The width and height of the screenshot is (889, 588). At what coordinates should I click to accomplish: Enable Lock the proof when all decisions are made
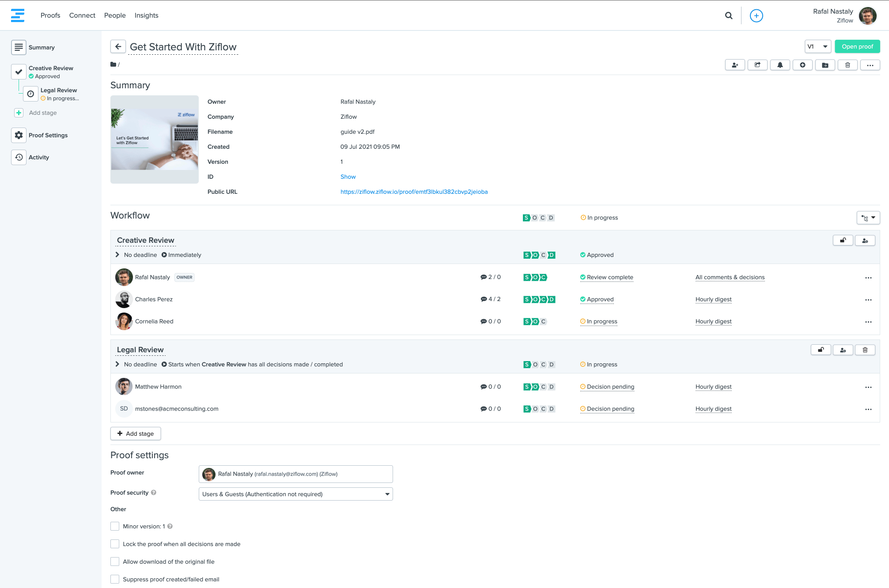115,544
